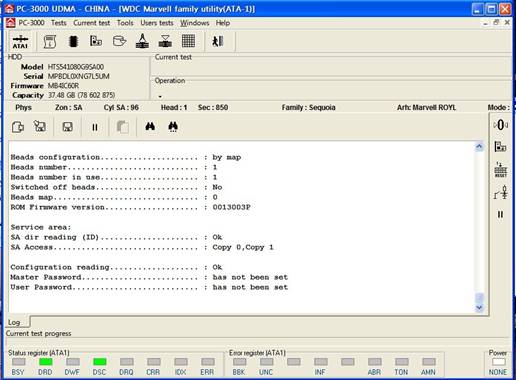This screenshot has height=380, width=516.
Task: Click the hourglass-on-drive toolbar icon
Action: [165, 41]
